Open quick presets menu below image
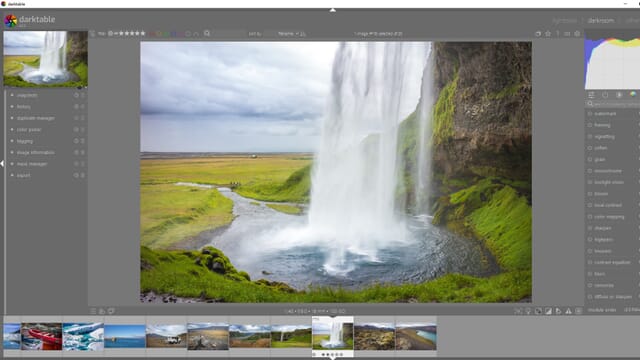Screen dimensions: 640x360 93,311
